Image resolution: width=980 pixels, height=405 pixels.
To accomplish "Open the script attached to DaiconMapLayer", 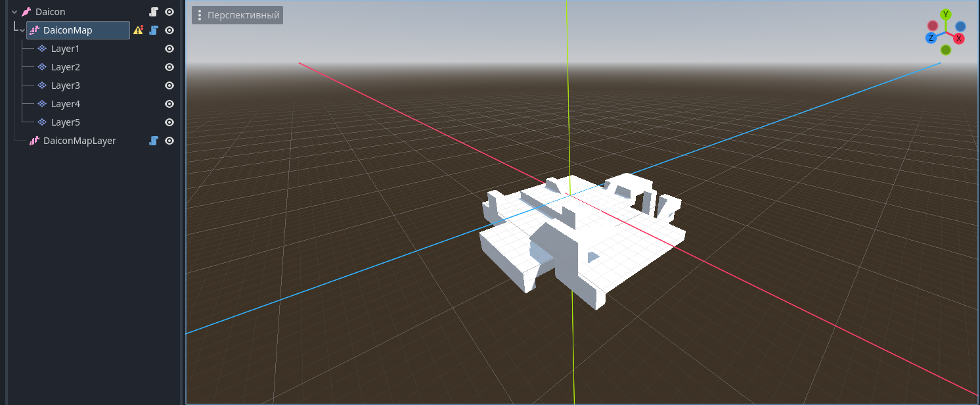I will (x=154, y=141).
